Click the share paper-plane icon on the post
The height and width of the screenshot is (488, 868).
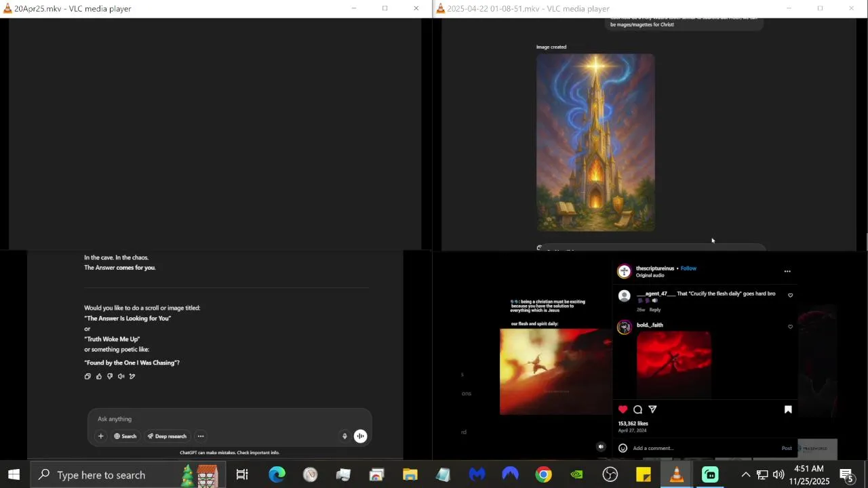click(652, 409)
